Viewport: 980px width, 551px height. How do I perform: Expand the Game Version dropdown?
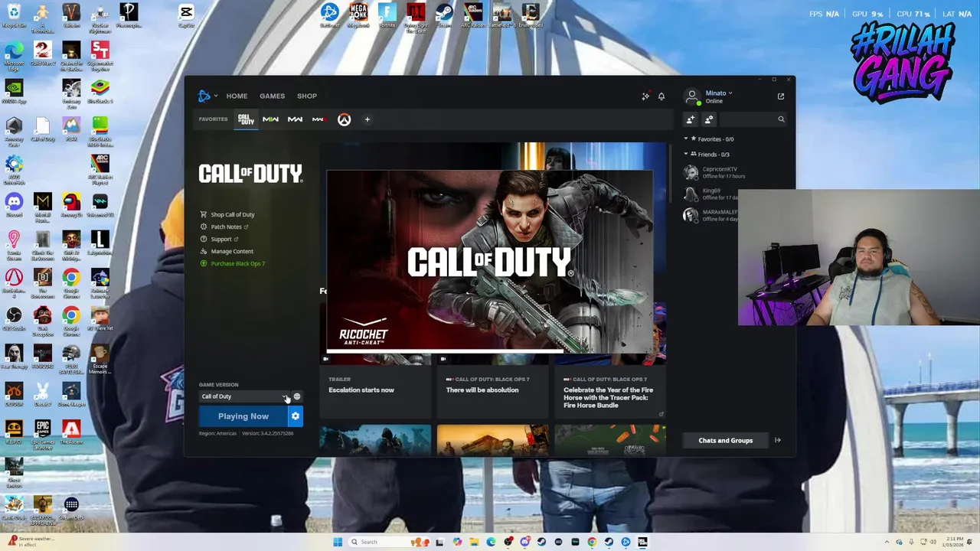pos(243,396)
